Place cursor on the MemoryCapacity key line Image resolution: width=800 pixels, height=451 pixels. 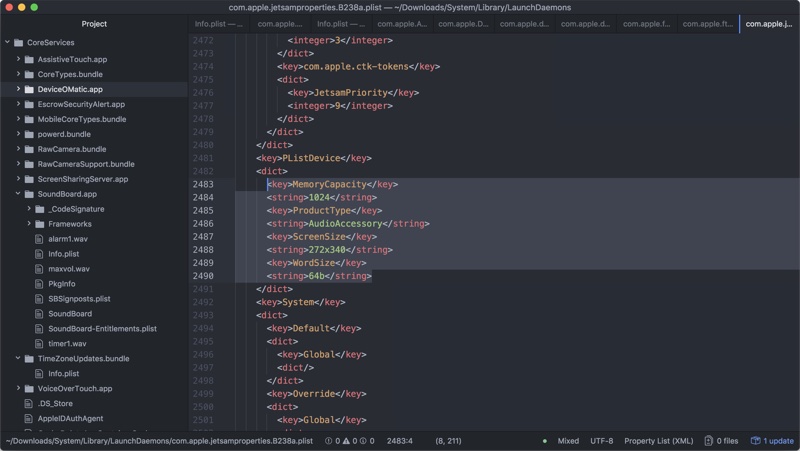tap(332, 184)
